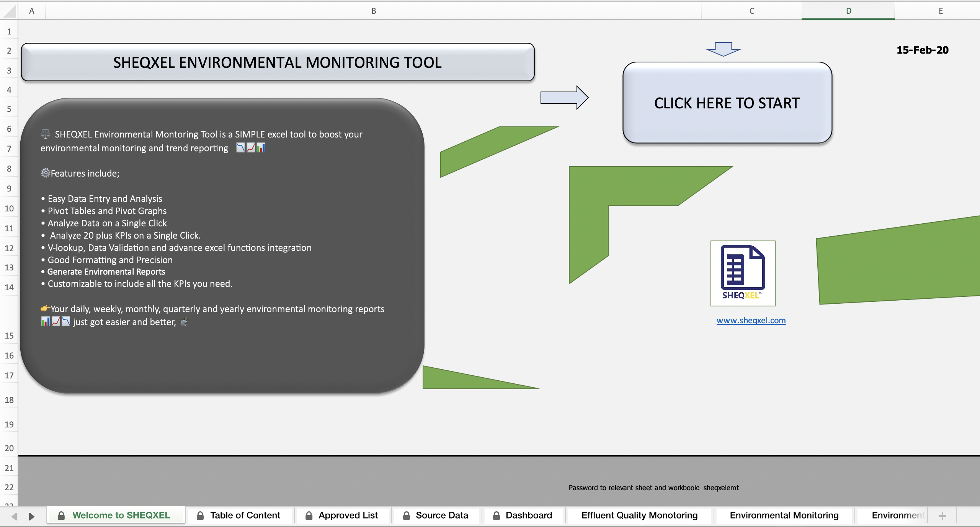Click the scales emoji before SHEQXEL description
980x527 pixels.
click(46, 134)
